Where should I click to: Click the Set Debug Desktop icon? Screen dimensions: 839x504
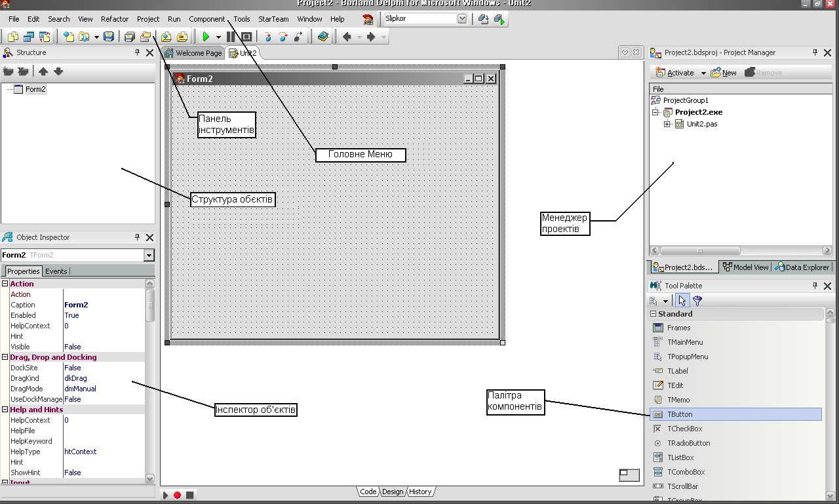(500, 19)
